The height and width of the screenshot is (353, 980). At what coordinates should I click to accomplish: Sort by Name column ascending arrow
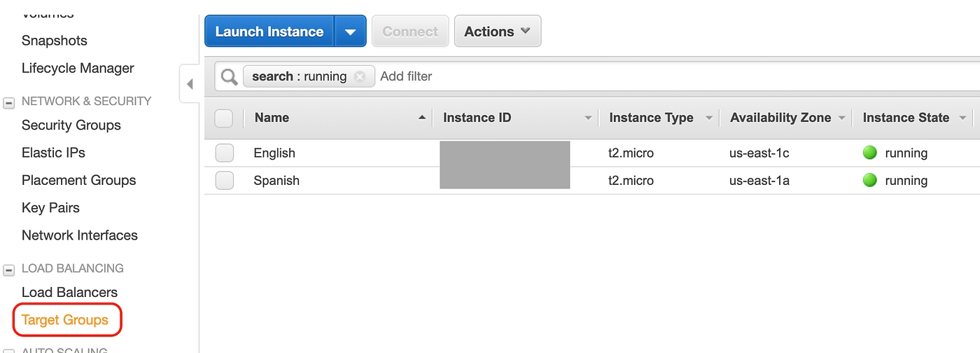[x=421, y=118]
